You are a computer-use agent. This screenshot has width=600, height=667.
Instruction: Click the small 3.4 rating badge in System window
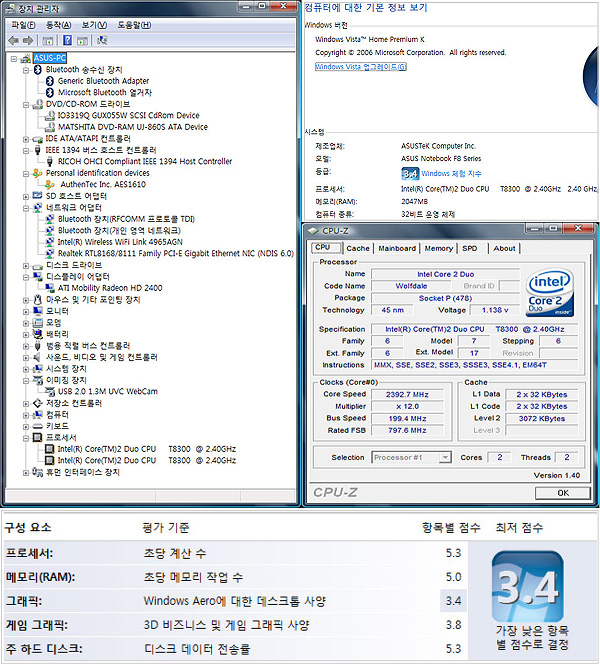pyautogui.click(x=410, y=174)
